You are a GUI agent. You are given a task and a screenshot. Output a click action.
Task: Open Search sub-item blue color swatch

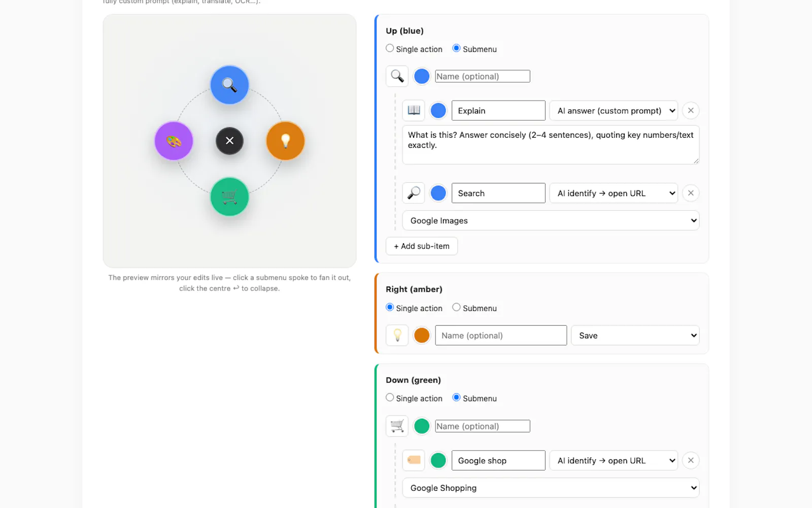coord(438,193)
